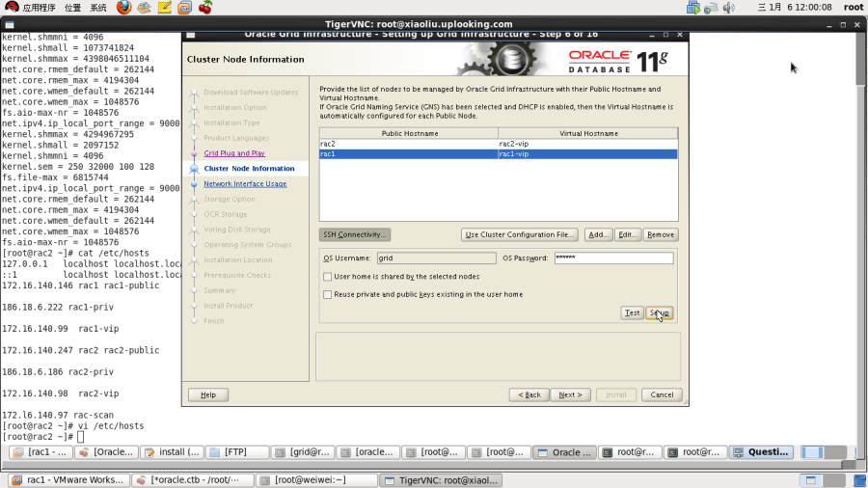Select the rac2 public hostname row

coord(409,144)
